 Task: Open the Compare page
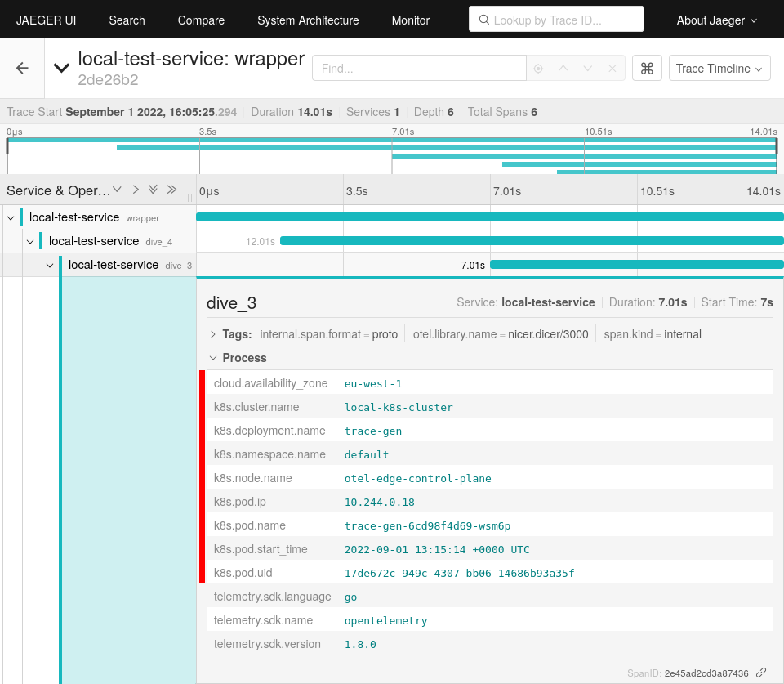tap(201, 20)
